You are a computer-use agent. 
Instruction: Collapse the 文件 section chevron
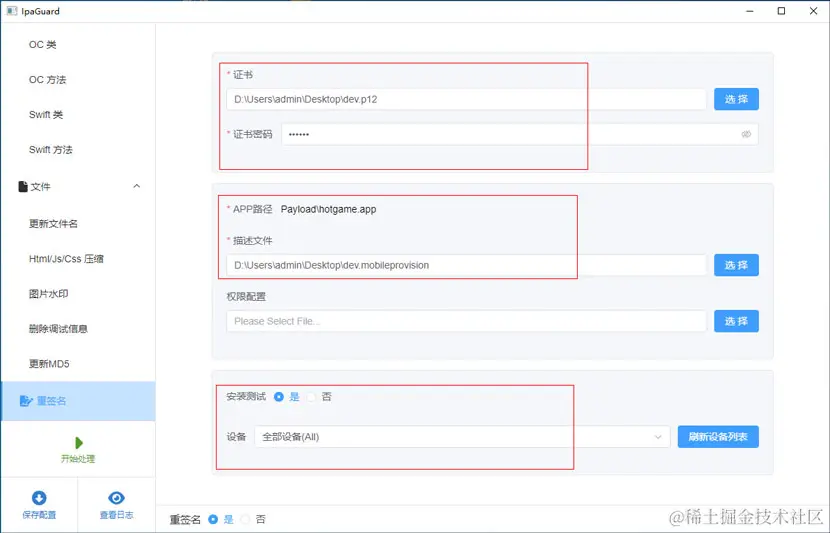137,186
